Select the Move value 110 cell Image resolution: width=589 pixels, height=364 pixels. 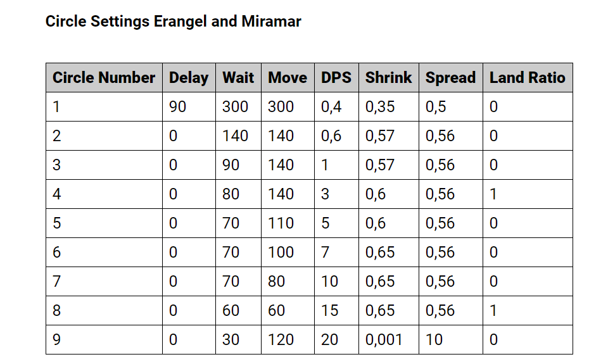point(288,223)
